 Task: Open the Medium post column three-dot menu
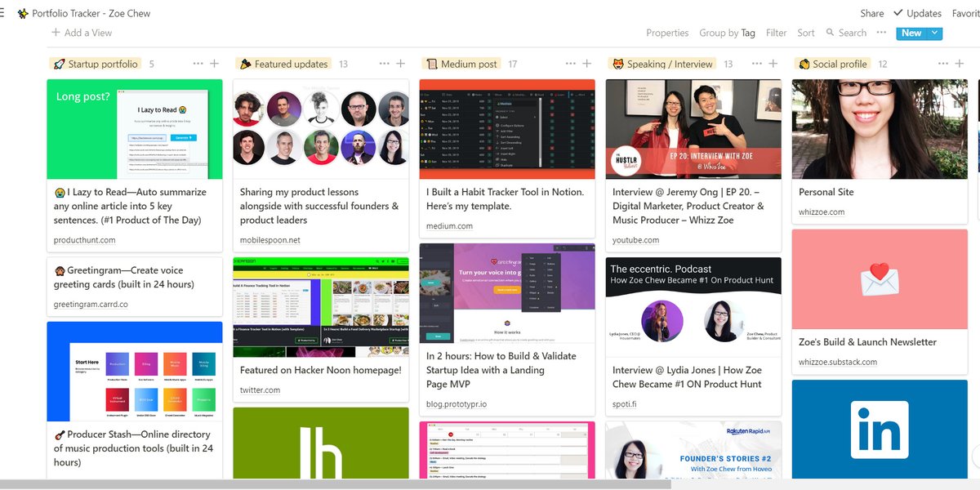[x=570, y=64]
